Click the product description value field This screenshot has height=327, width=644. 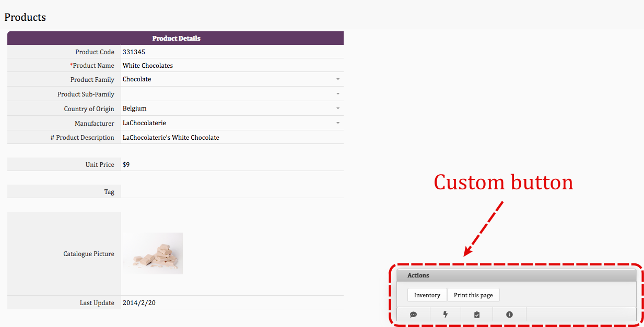[x=232, y=138]
